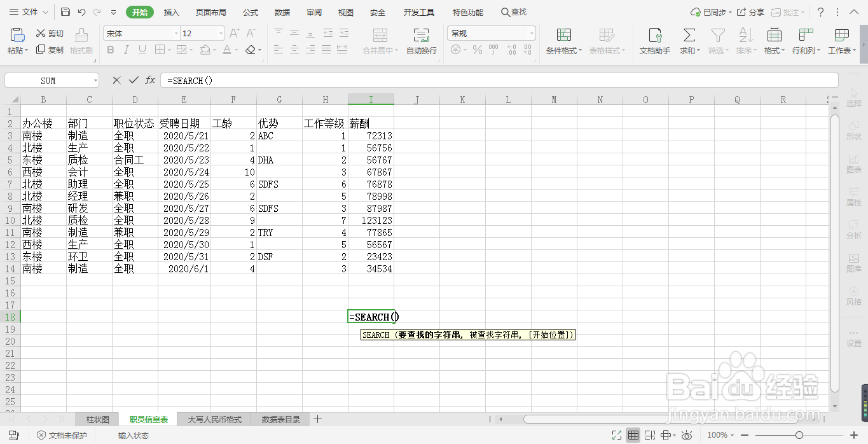Click the Share (分享) icon
This screenshot has width=868, height=444.
(750, 12)
